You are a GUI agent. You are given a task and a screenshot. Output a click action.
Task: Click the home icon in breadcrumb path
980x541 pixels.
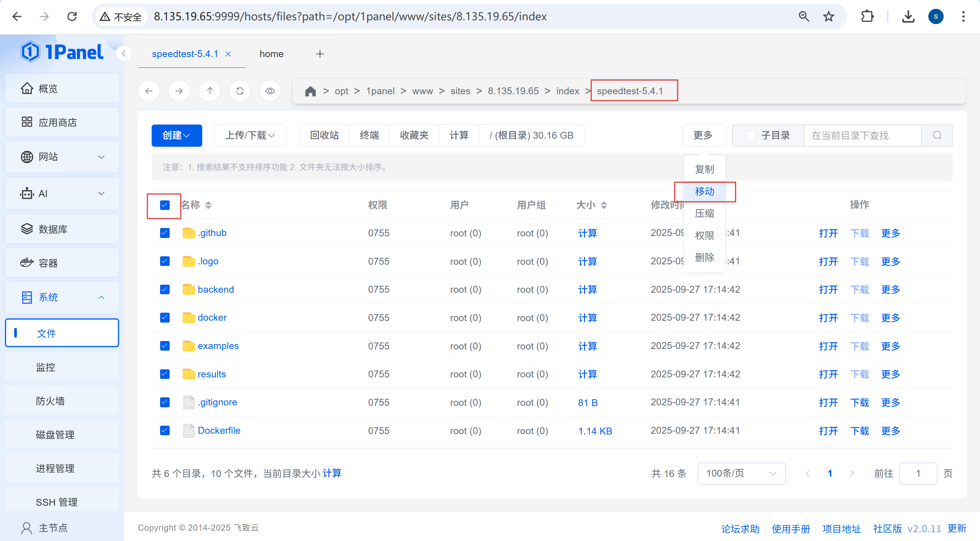(310, 91)
